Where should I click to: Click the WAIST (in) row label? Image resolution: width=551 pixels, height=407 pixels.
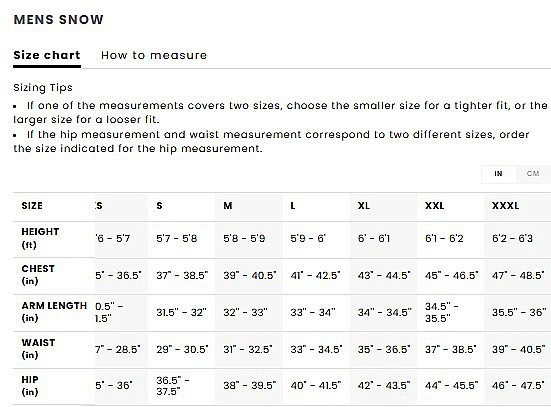(38, 349)
